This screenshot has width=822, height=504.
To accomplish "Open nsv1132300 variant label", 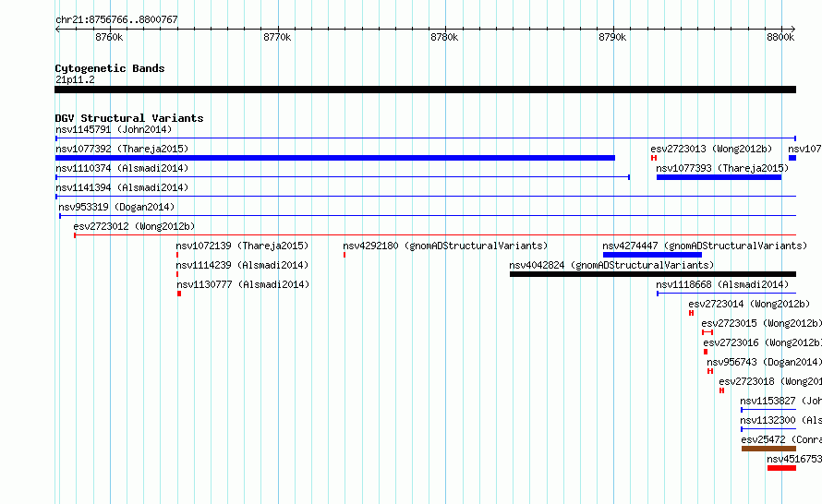I will coord(781,420).
